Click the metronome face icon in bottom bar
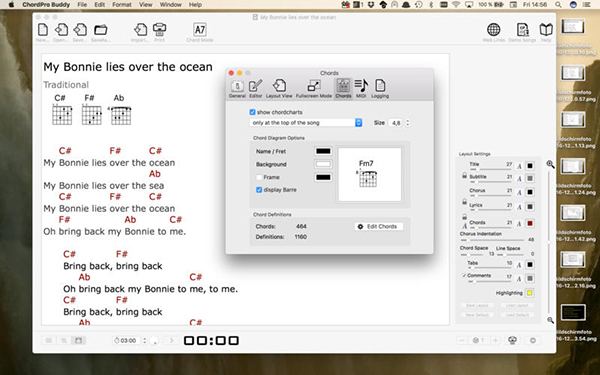Image resolution: width=600 pixels, height=375 pixels. point(513,340)
